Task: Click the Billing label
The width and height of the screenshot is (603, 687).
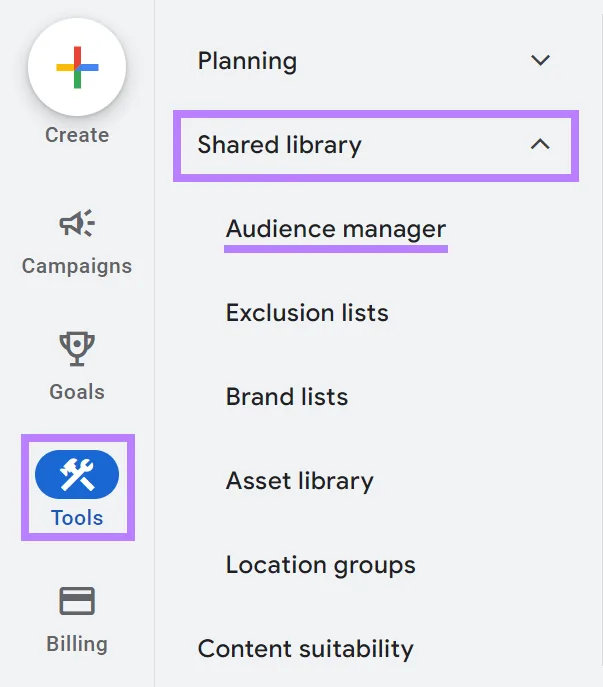Action: pos(77,644)
